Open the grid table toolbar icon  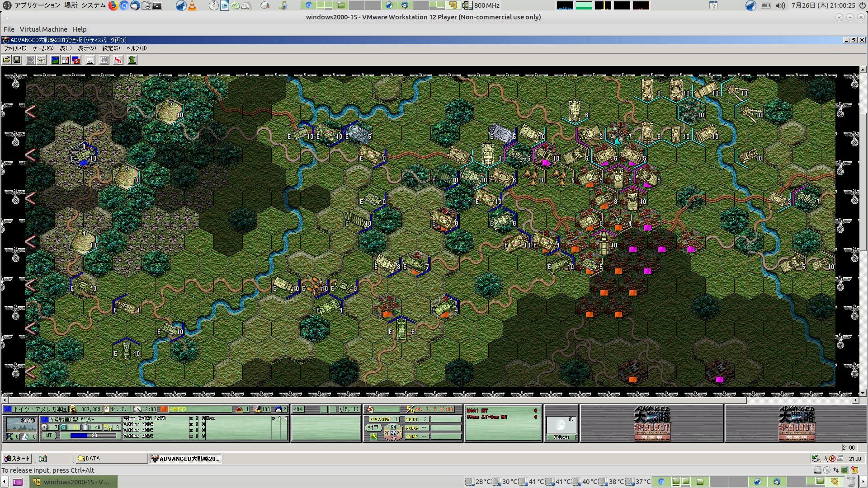[x=90, y=60]
